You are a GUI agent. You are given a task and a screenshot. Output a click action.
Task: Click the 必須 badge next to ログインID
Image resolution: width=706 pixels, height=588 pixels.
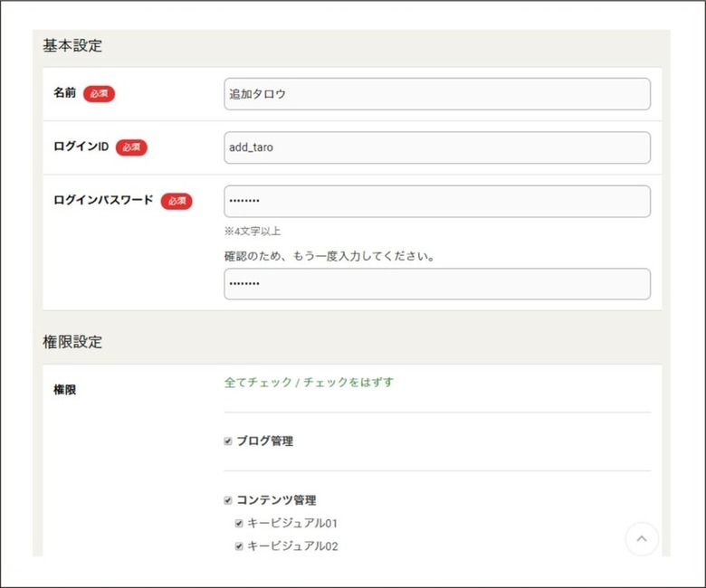click(131, 147)
